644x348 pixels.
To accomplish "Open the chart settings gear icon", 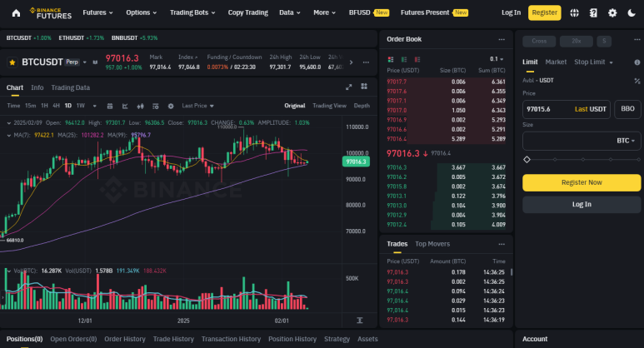I will [x=171, y=106].
